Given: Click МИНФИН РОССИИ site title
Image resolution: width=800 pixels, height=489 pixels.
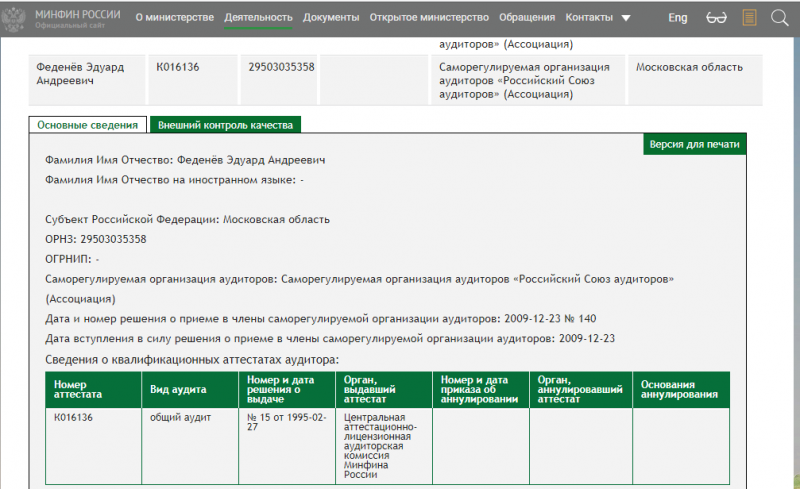Looking at the screenshot, I should pyautogui.click(x=78, y=14).
